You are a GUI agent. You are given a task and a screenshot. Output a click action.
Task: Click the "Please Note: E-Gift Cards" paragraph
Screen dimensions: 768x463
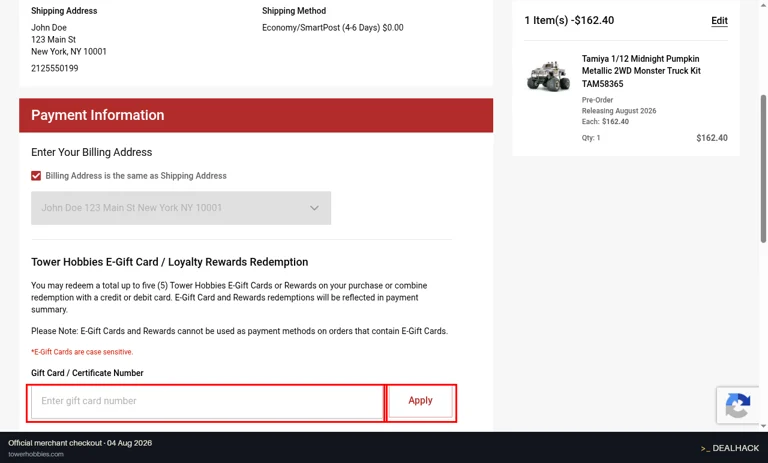click(x=240, y=331)
